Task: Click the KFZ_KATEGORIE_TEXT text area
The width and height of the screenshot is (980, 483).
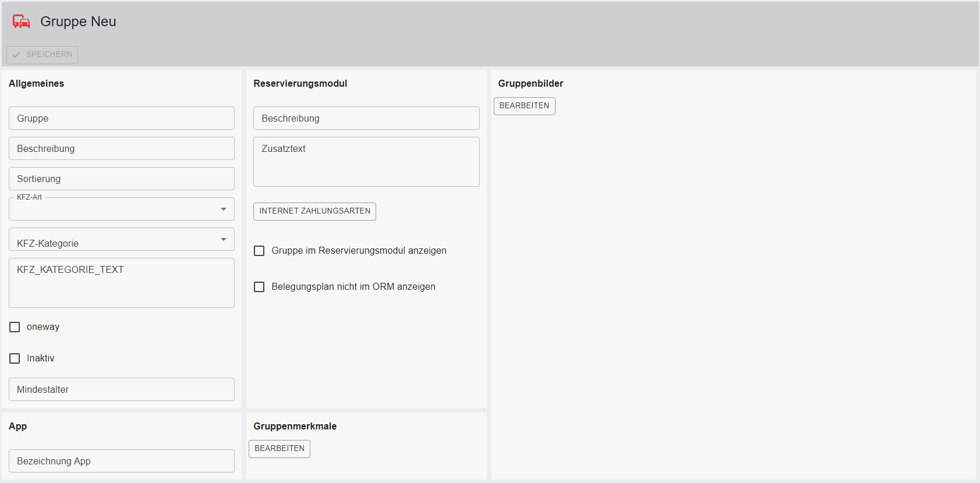Action: pyautogui.click(x=121, y=283)
